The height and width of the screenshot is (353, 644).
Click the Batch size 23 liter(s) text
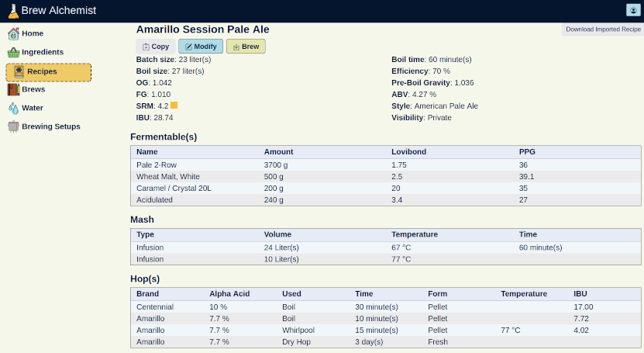[x=174, y=59]
